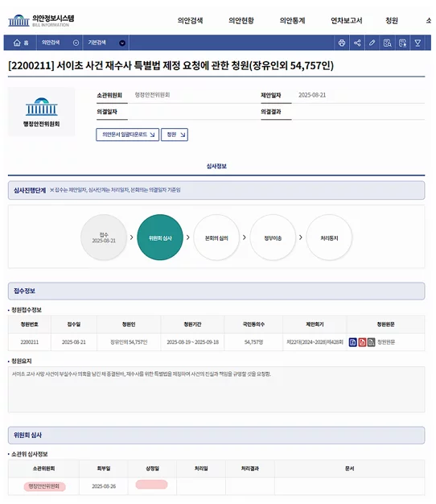Click the document with pin icon in toolbar
This screenshot has height=504, width=436.
coord(402,43)
